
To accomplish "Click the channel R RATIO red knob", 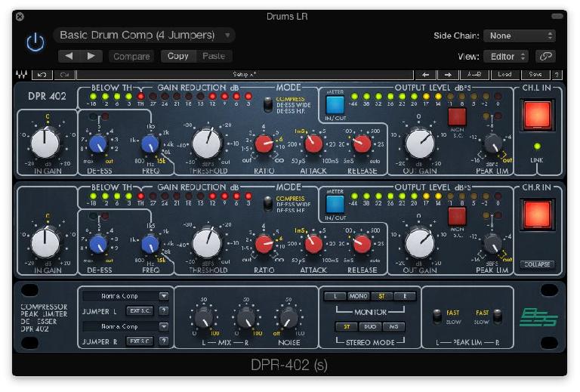I will click(264, 244).
